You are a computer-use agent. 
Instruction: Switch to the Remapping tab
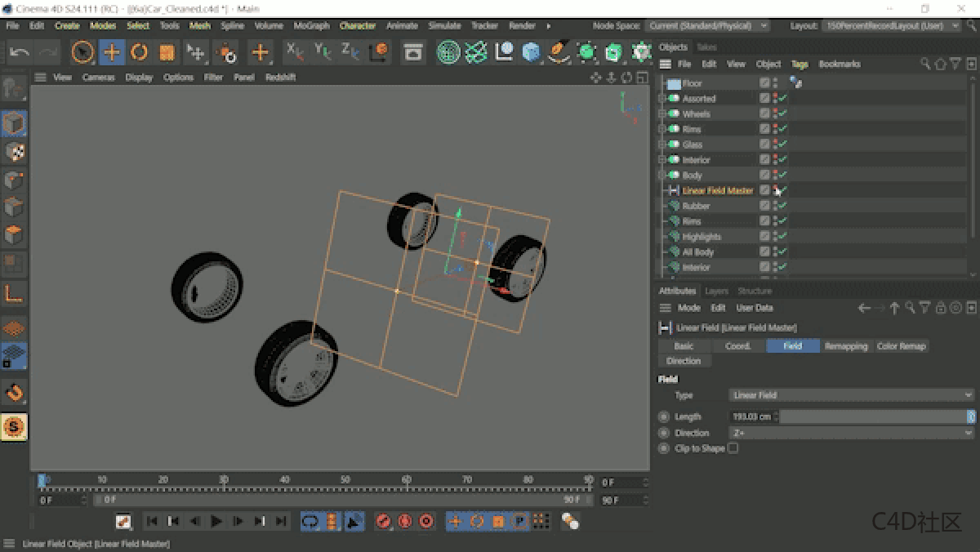[x=845, y=345]
